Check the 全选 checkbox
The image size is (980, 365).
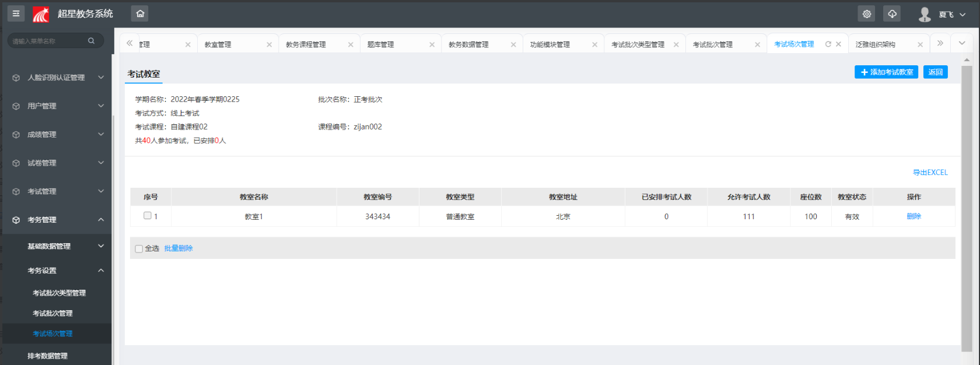coord(139,249)
